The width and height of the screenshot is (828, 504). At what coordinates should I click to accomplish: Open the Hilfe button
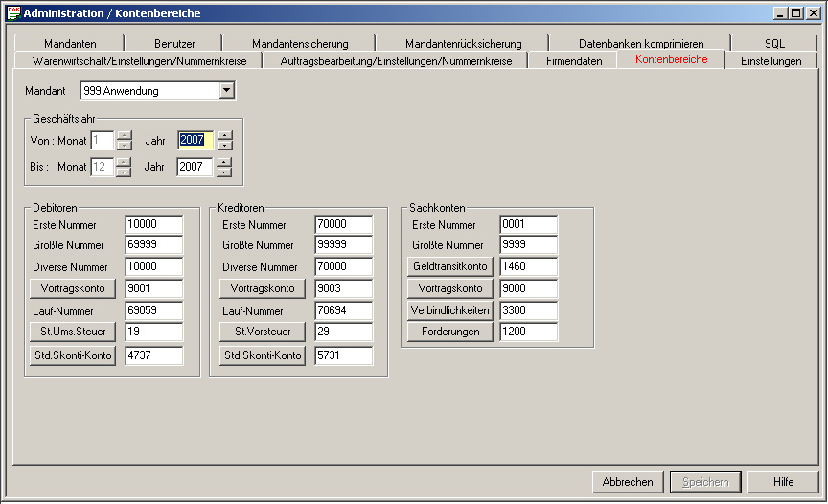(783, 482)
